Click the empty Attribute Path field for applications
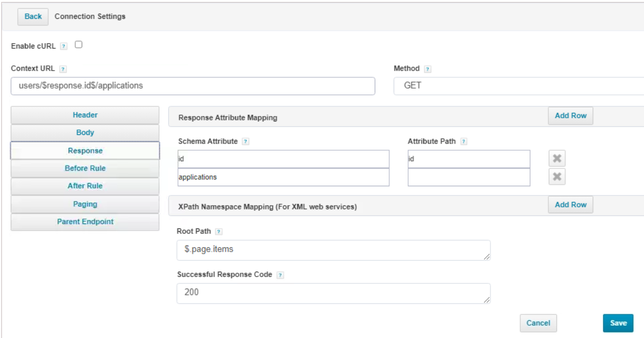Screen dimensions: 644x338 point(468,177)
